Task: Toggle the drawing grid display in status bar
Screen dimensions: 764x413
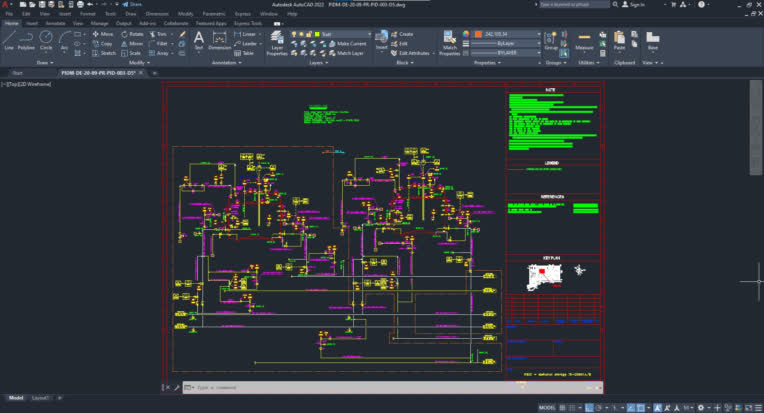Action: [x=562, y=408]
